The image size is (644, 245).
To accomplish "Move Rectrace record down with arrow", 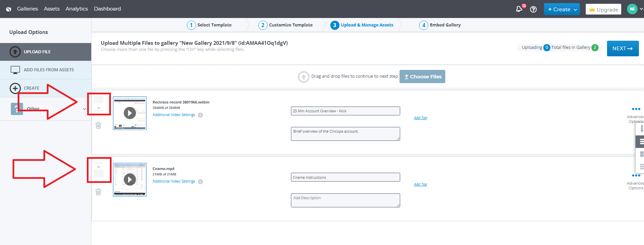I will point(98,108).
